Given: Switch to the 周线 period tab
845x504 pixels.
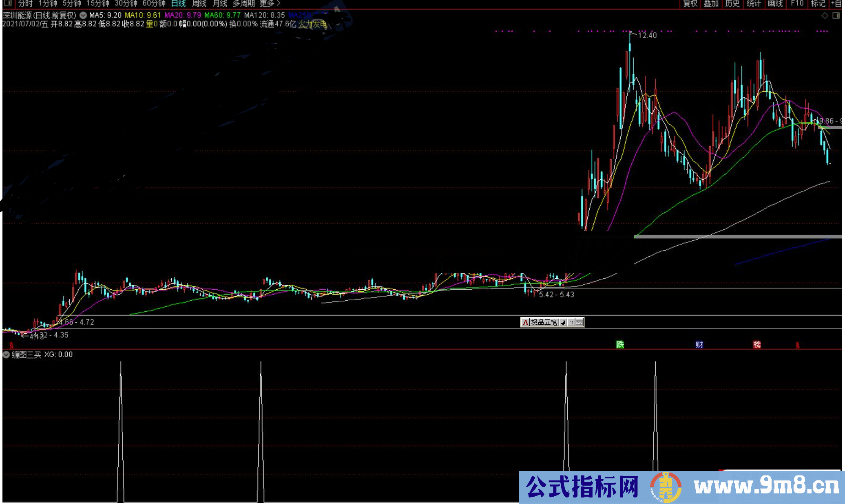Looking at the screenshot, I should 199,4.
